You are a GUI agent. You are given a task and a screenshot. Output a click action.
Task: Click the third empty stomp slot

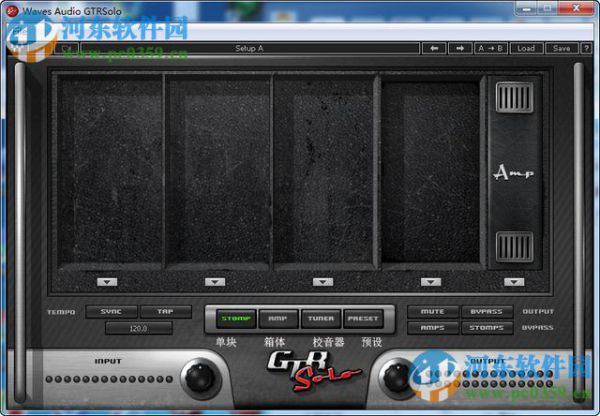click(324, 171)
